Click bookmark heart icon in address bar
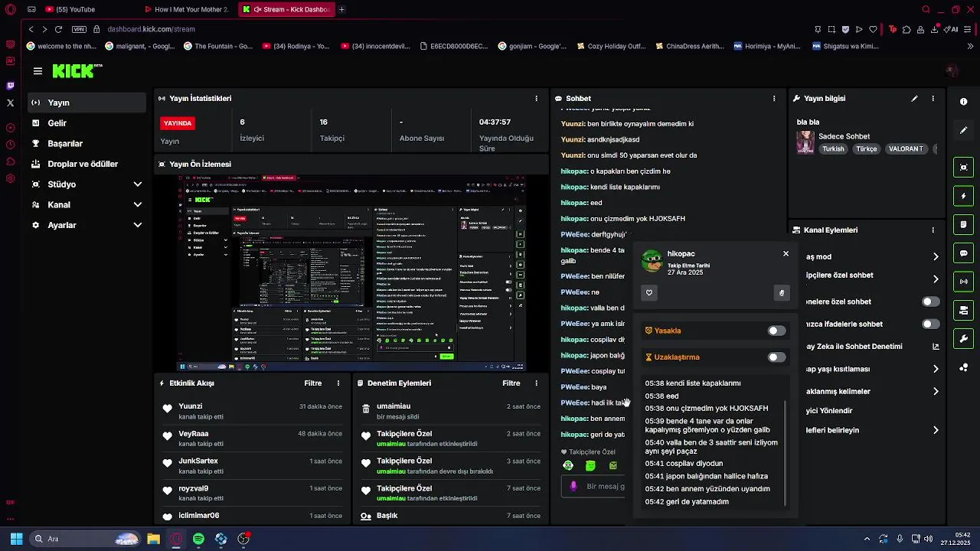The height and width of the screenshot is (551, 980). click(873, 29)
